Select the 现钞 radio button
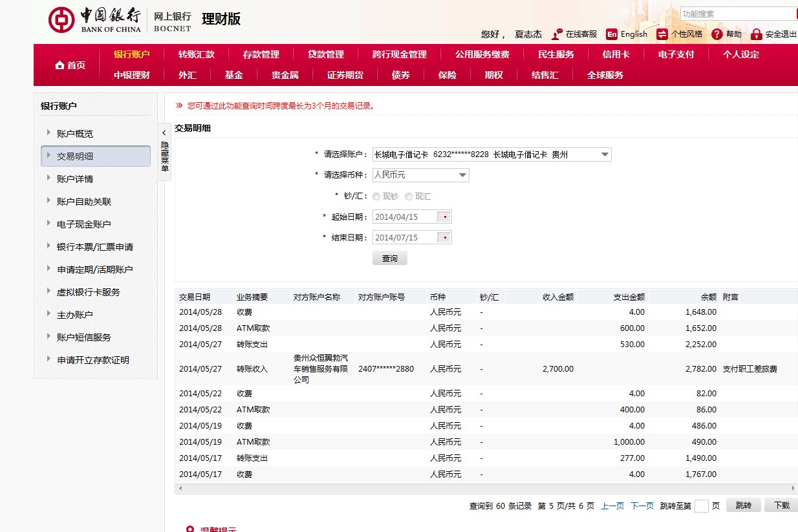 point(376,197)
